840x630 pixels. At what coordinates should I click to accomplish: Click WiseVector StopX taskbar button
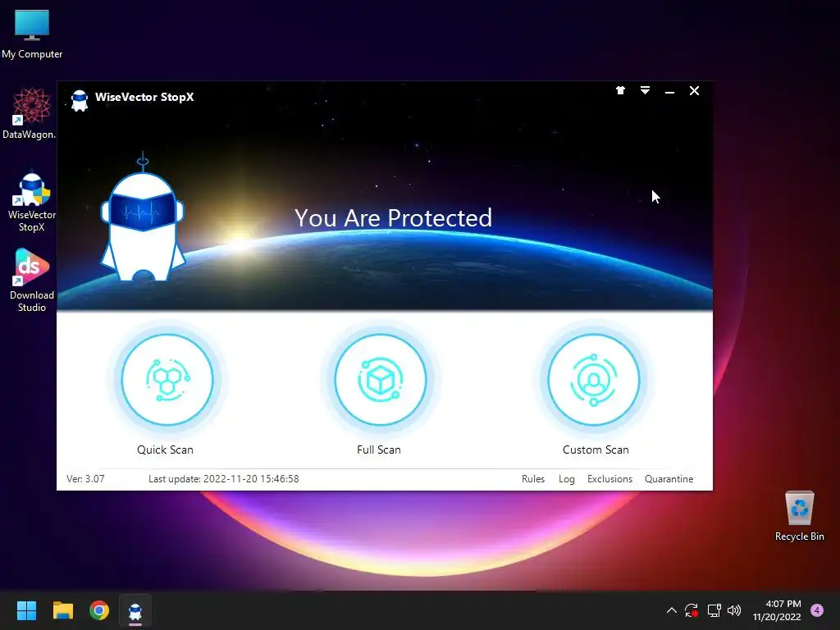click(x=135, y=610)
